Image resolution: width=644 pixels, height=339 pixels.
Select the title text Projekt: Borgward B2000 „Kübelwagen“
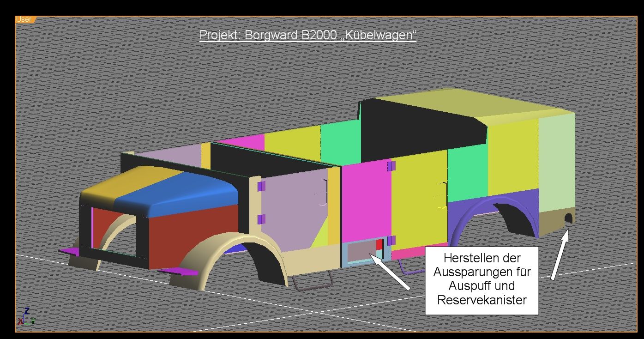(x=308, y=35)
